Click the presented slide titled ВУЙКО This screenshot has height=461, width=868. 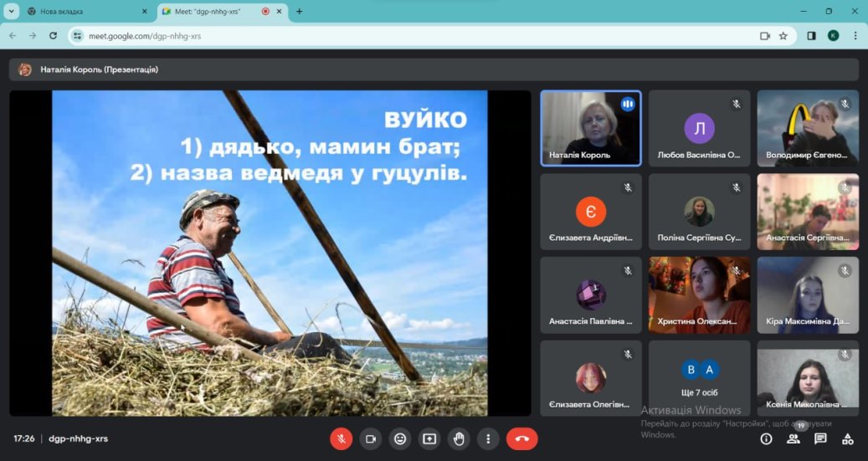pyautogui.click(x=270, y=253)
